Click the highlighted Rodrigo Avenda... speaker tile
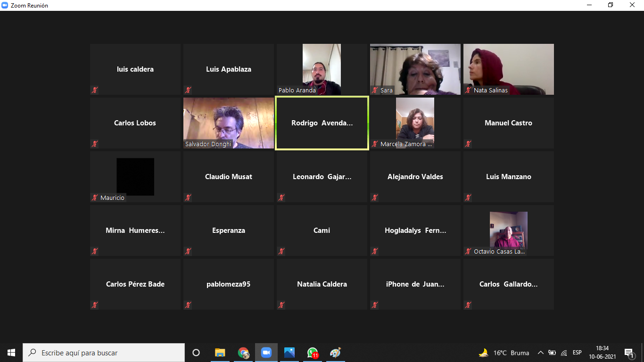This screenshot has width=644, height=362. tap(322, 123)
